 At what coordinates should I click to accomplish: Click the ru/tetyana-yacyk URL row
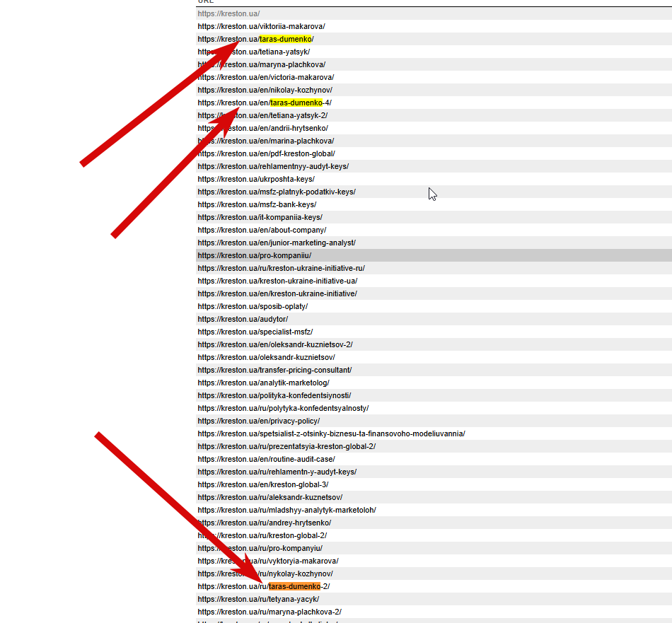point(434,600)
